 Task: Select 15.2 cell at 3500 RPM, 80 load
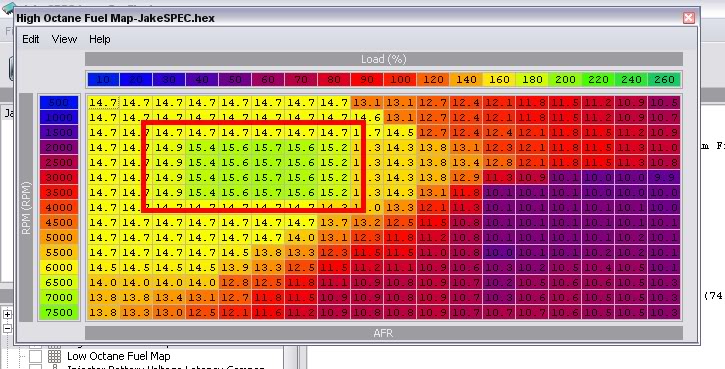(x=334, y=192)
